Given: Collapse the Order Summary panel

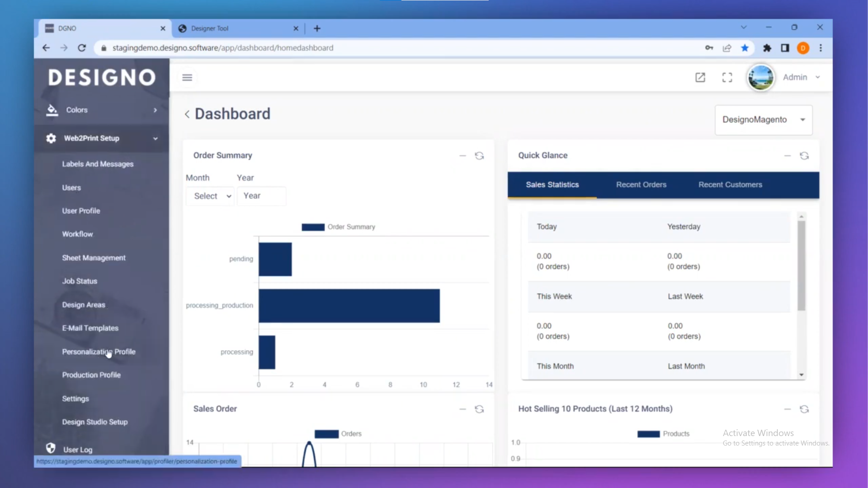Looking at the screenshot, I should coord(462,155).
